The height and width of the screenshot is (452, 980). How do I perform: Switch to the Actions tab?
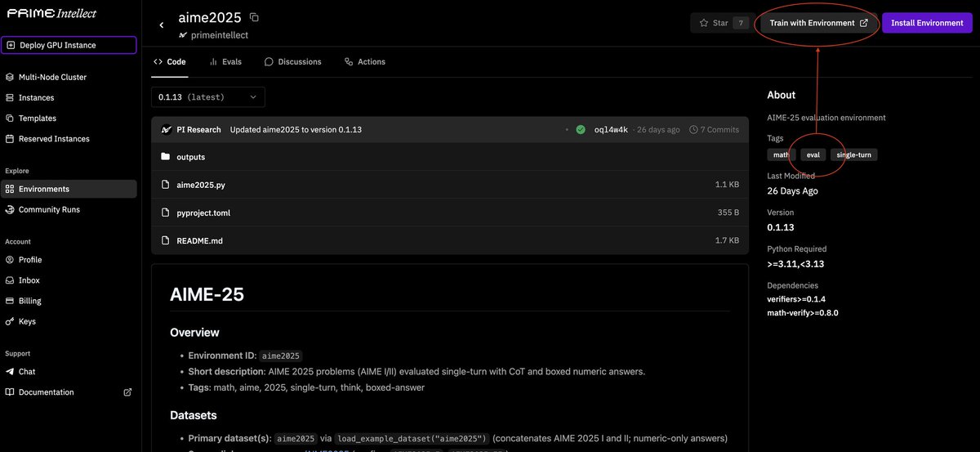365,62
